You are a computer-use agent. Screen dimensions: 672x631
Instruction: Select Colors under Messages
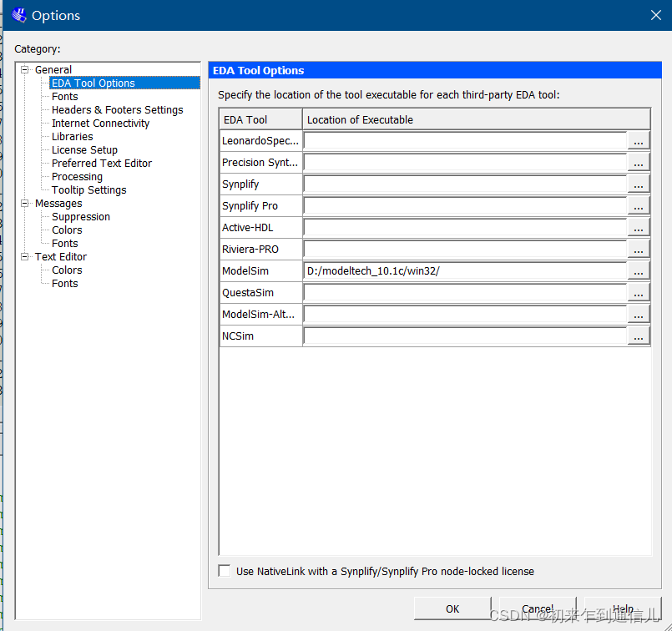click(67, 230)
